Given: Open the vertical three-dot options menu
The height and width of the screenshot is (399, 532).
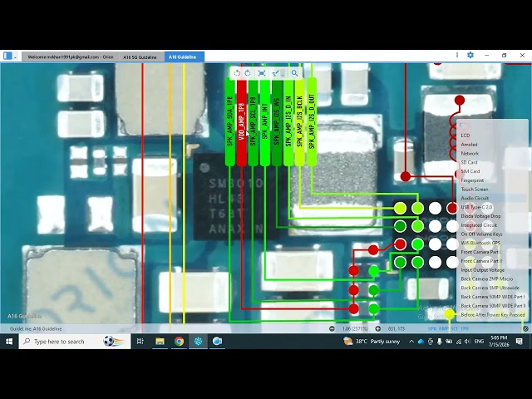Looking at the screenshot, I should pyautogui.click(x=457, y=55).
